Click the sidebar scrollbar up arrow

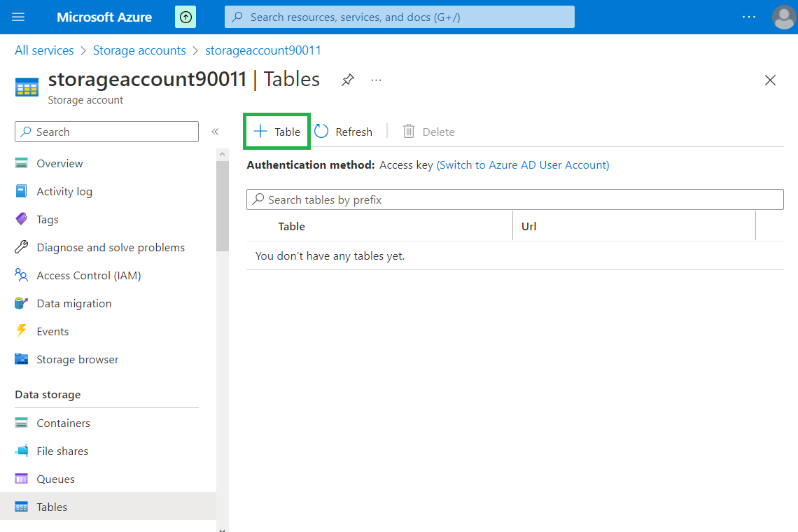pos(222,154)
